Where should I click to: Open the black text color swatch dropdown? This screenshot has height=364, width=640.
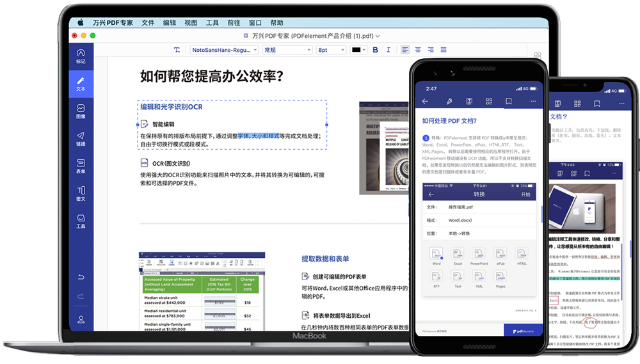[x=358, y=50]
